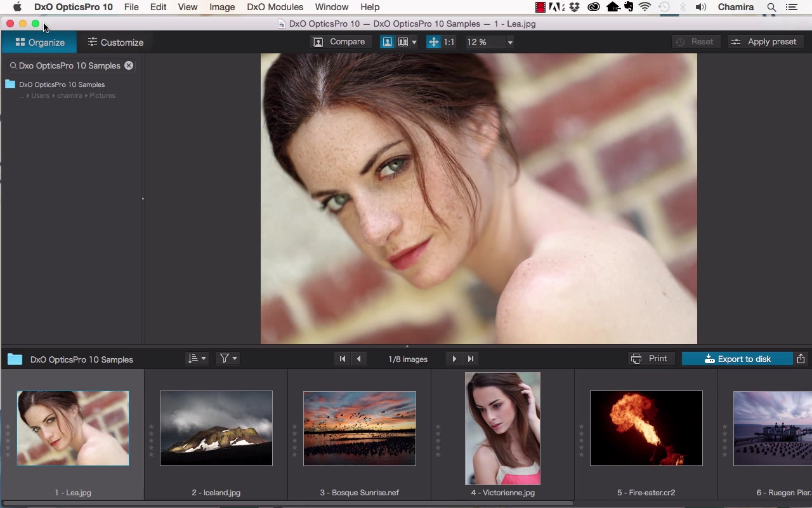Click the search magnifier in the folder field
This screenshot has height=508, width=812.
tap(13, 65)
